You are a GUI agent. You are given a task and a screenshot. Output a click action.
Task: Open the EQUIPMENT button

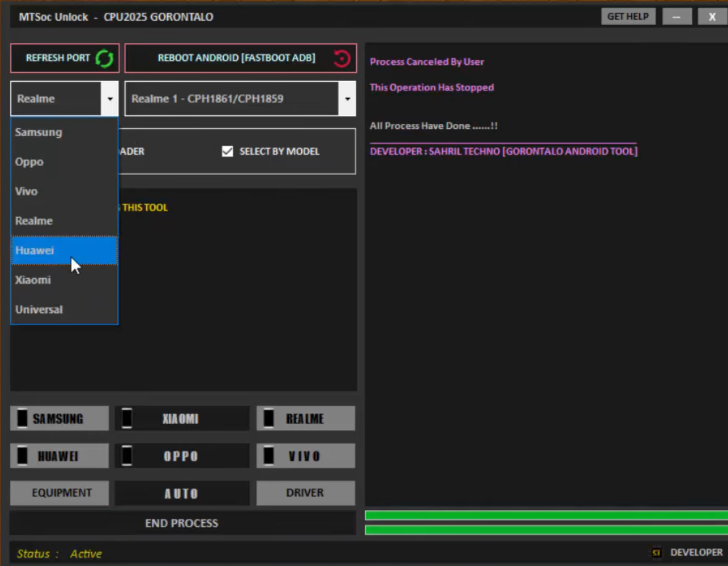click(x=60, y=493)
